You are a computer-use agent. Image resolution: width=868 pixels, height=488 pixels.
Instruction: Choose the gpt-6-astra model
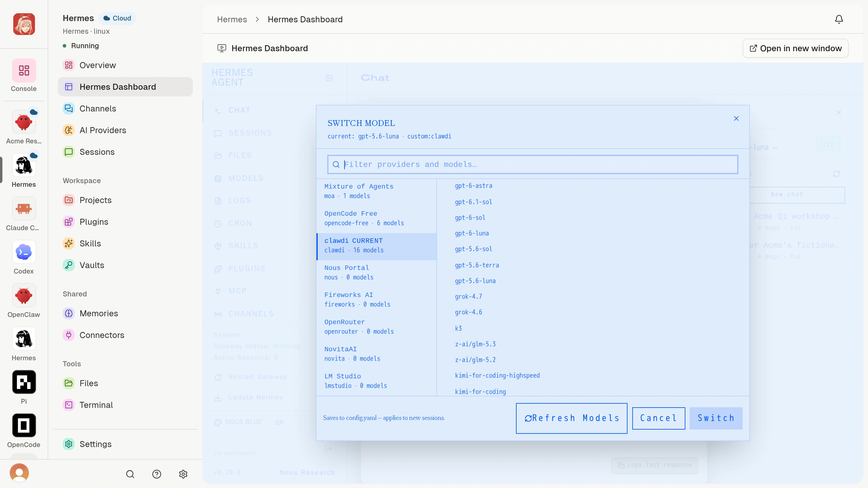click(473, 186)
